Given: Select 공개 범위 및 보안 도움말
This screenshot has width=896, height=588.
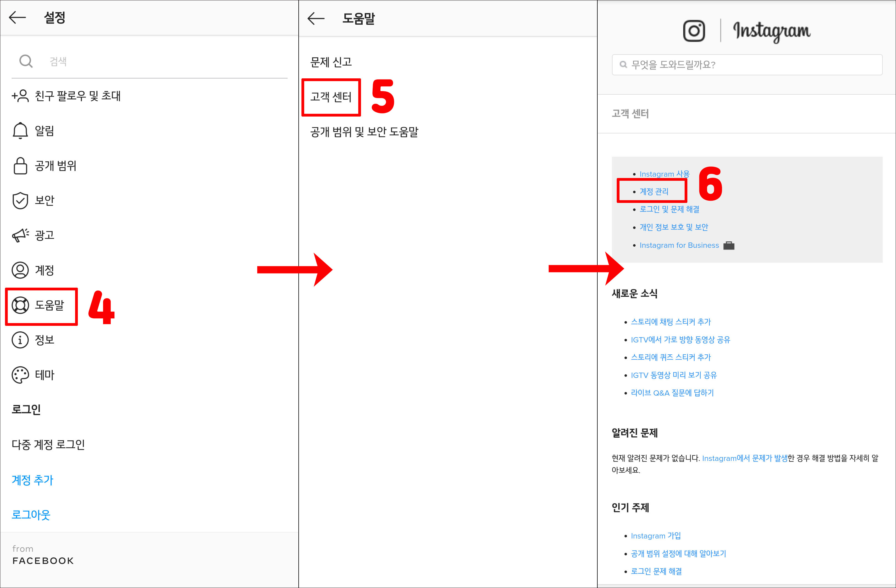Looking at the screenshot, I should 364,132.
